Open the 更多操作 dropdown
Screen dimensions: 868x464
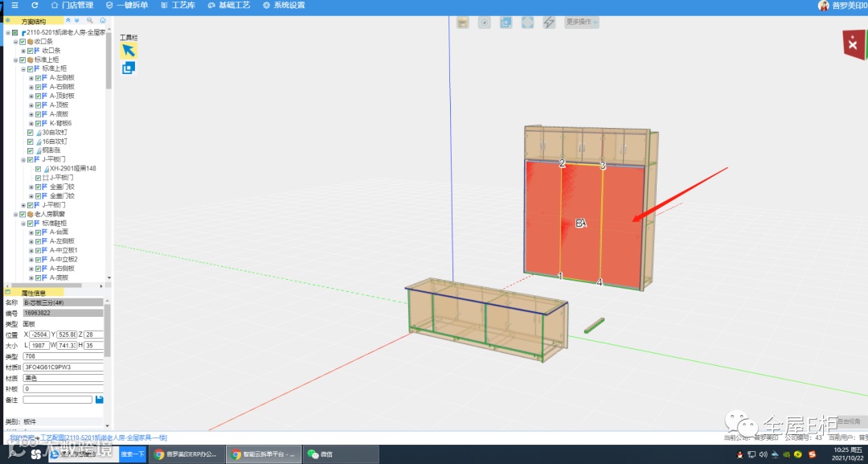[581, 23]
